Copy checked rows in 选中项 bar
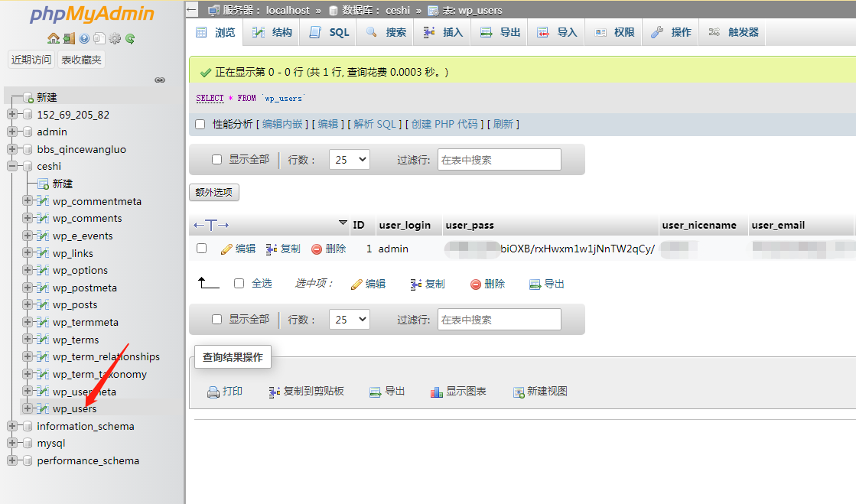856x504 pixels. (428, 284)
